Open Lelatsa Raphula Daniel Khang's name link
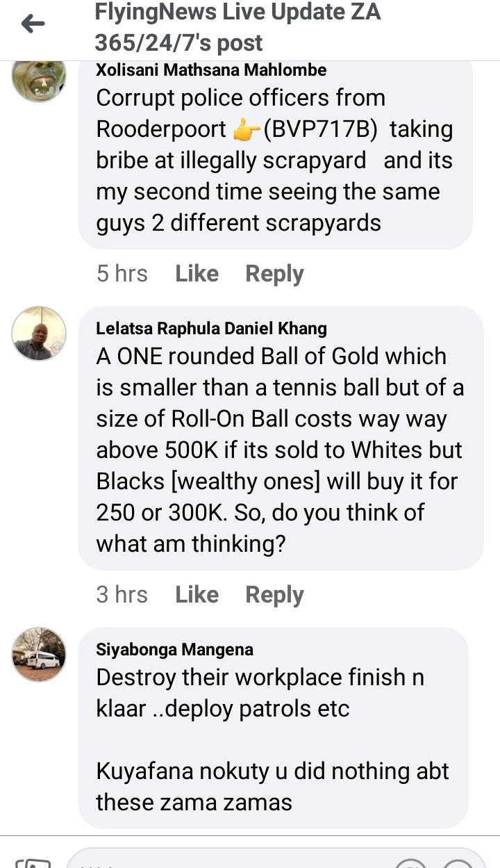500x868 pixels. click(x=211, y=328)
